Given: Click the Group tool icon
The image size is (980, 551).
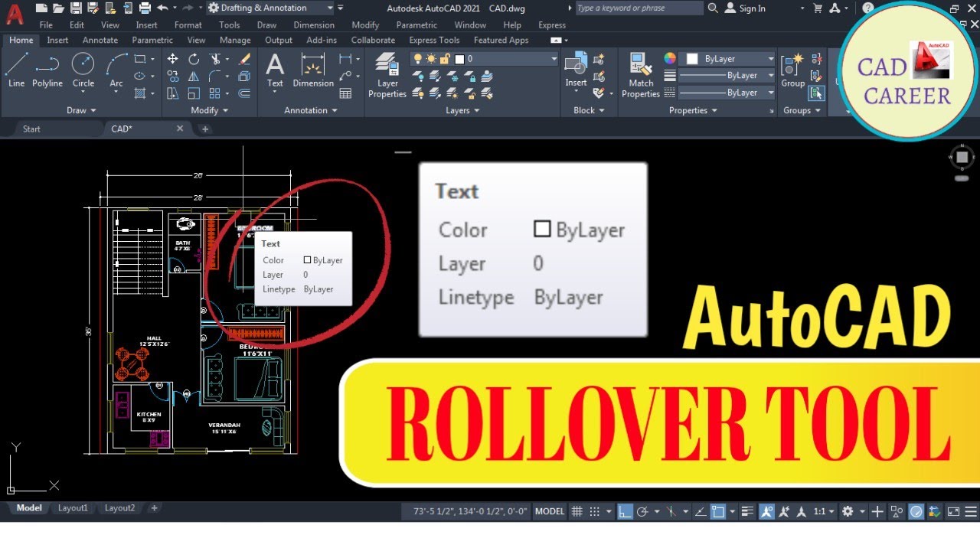Looking at the screenshot, I should click(x=793, y=70).
